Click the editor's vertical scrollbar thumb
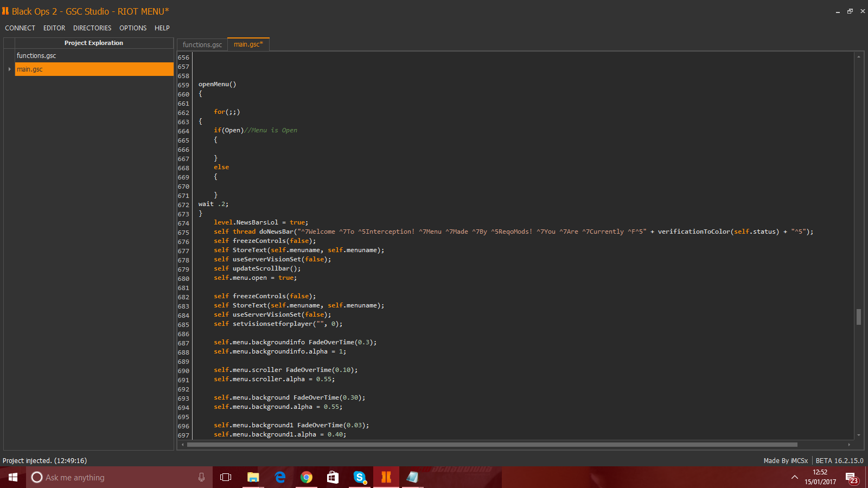The image size is (868, 488). pyautogui.click(x=858, y=317)
